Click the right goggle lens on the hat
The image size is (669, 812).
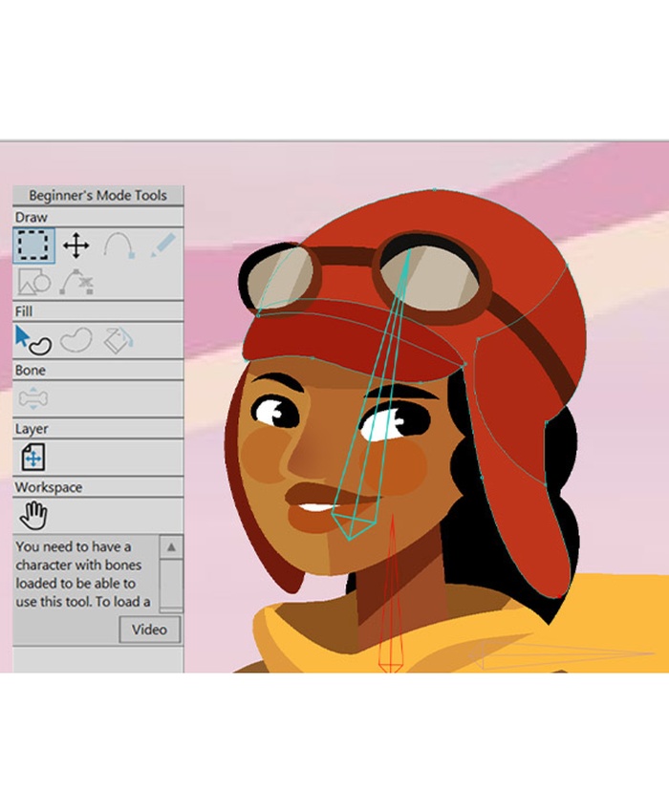point(428,275)
